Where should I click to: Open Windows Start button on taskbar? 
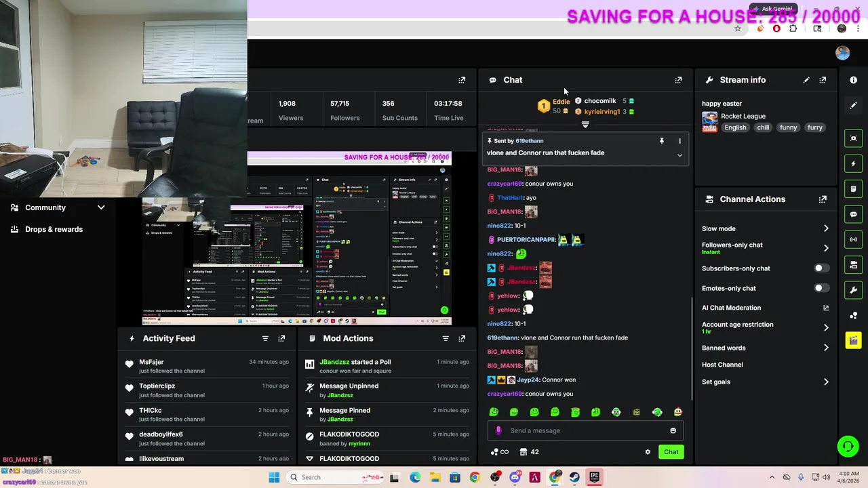274,477
